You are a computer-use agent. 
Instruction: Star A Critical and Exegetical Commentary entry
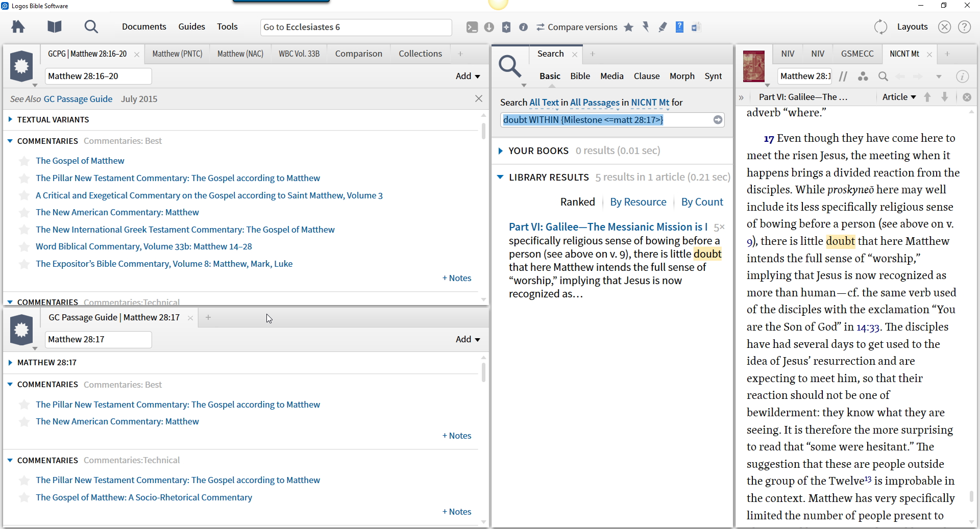pos(24,196)
